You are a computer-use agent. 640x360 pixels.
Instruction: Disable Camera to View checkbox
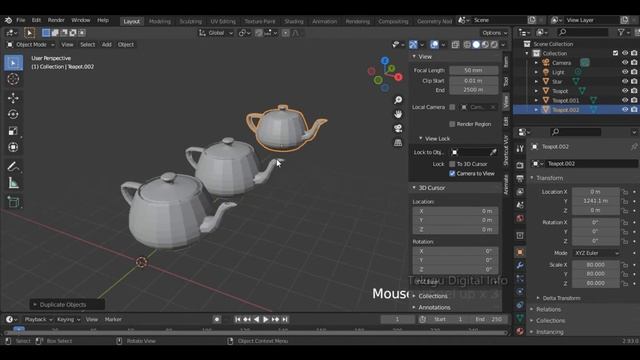point(452,173)
